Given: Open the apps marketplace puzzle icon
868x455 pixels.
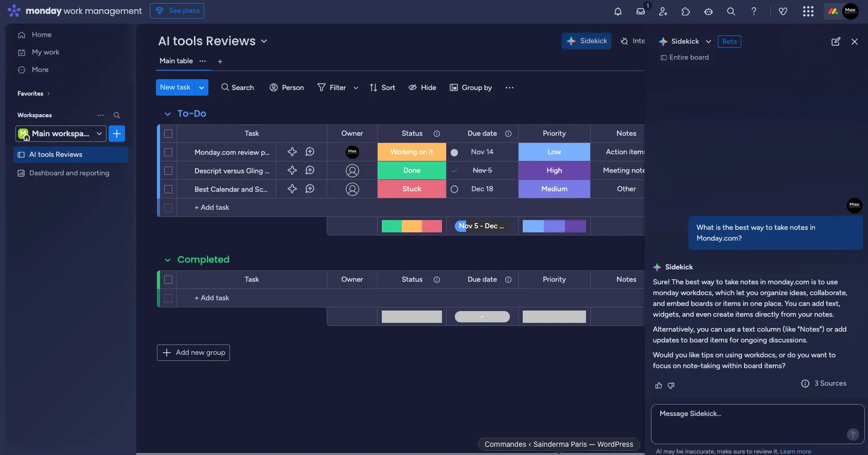Looking at the screenshot, I should [x=686, y=11].
